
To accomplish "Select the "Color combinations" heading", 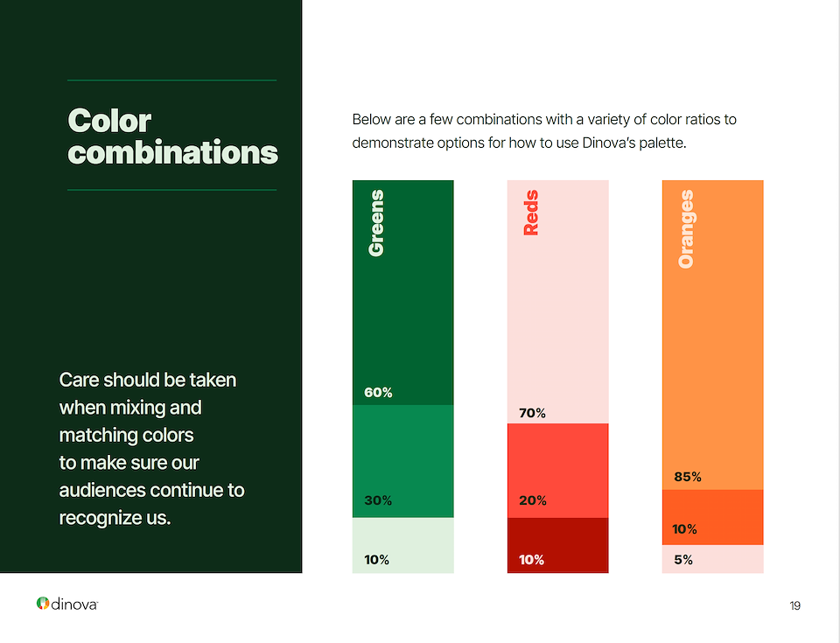I will tap(172, 136).
